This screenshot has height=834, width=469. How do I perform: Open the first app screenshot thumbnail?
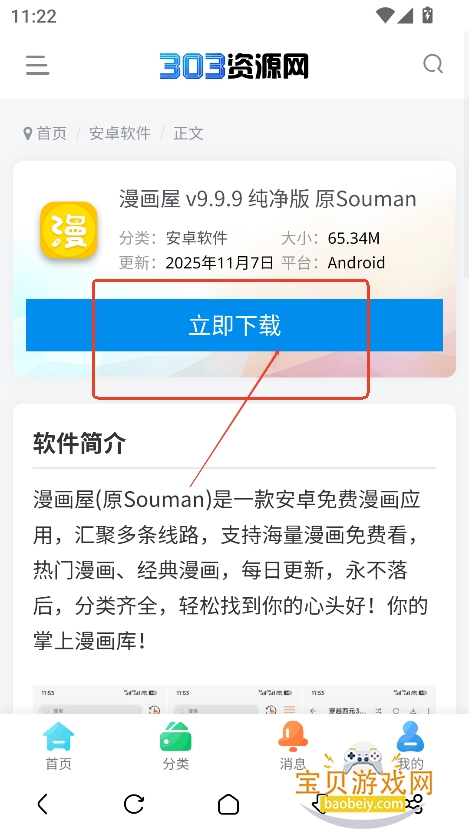tap(99, 699)
